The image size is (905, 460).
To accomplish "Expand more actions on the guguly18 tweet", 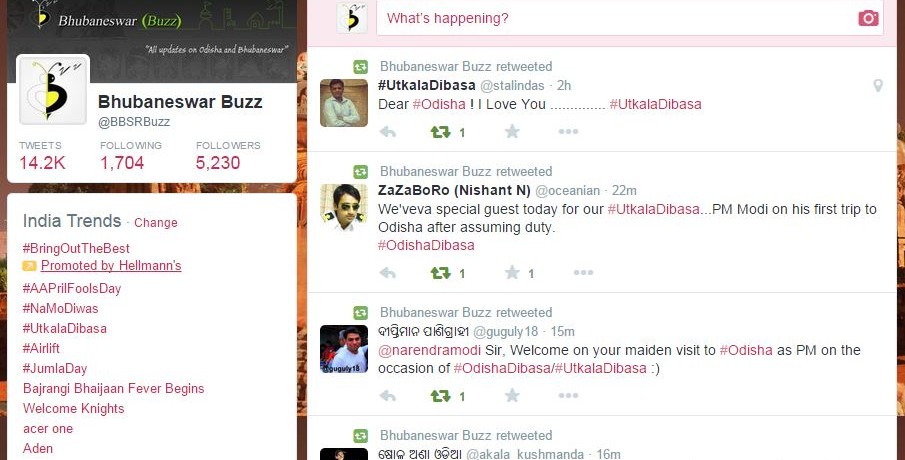I will click(x=569, y=396).
